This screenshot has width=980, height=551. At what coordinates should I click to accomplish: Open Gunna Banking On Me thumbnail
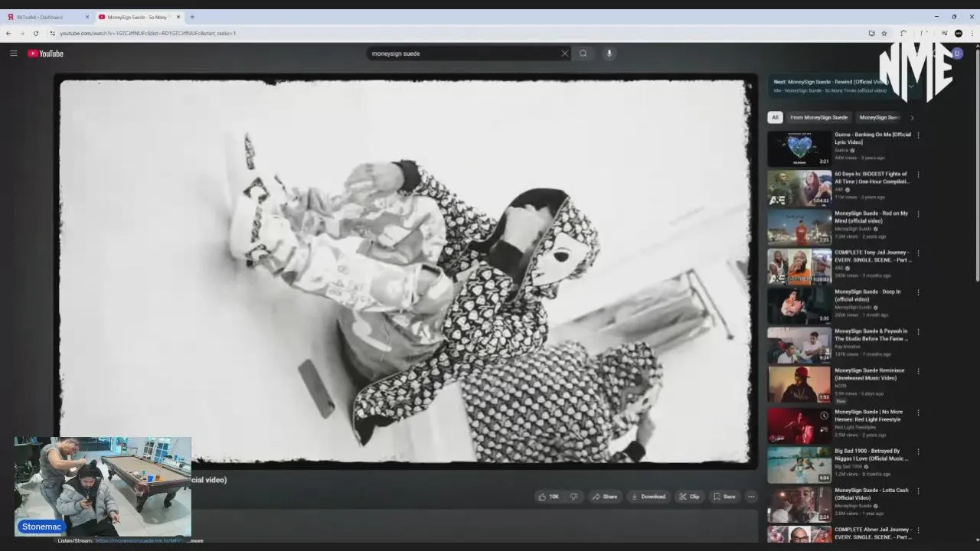pyautogui.click(x=799, y=148)
